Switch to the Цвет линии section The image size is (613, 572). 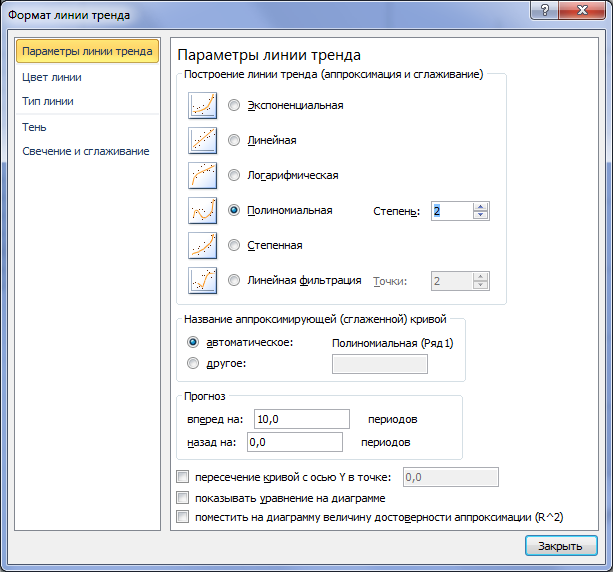52,77
